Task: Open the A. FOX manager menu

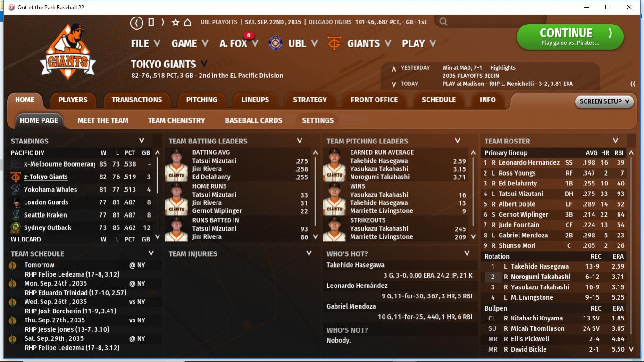Action: coord(239,43)
